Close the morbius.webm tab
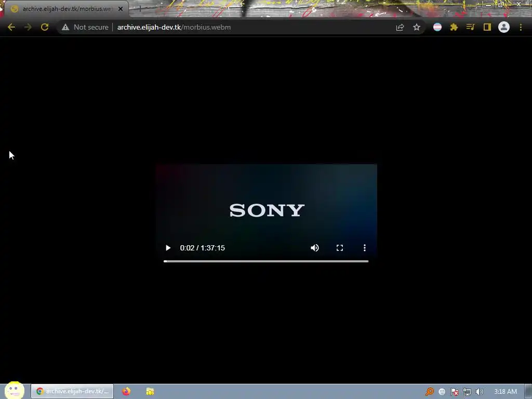This screenshot has width=532, height=399. pos(121,9)
